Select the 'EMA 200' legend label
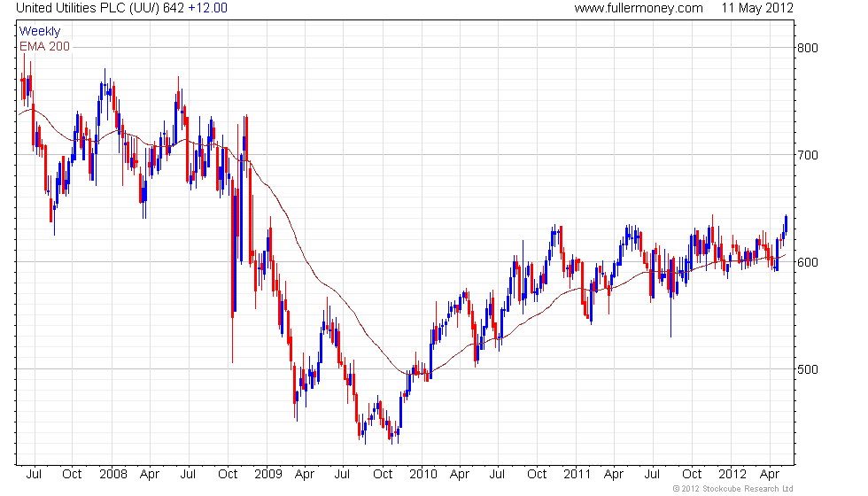868x496 pixels. coord(45,46)
